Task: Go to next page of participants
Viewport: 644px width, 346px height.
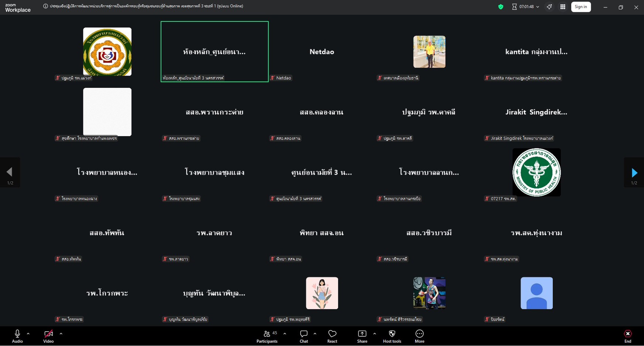Action: click(634, 172)
